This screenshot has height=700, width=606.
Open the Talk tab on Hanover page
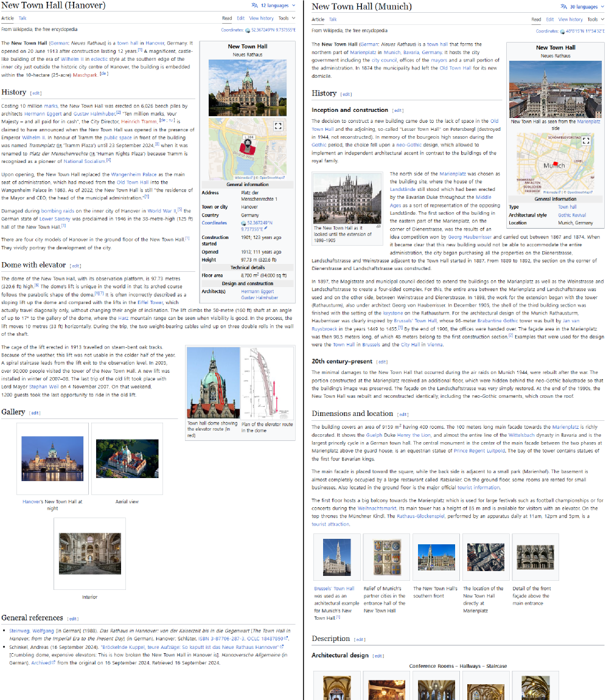(x=23, y=18)
